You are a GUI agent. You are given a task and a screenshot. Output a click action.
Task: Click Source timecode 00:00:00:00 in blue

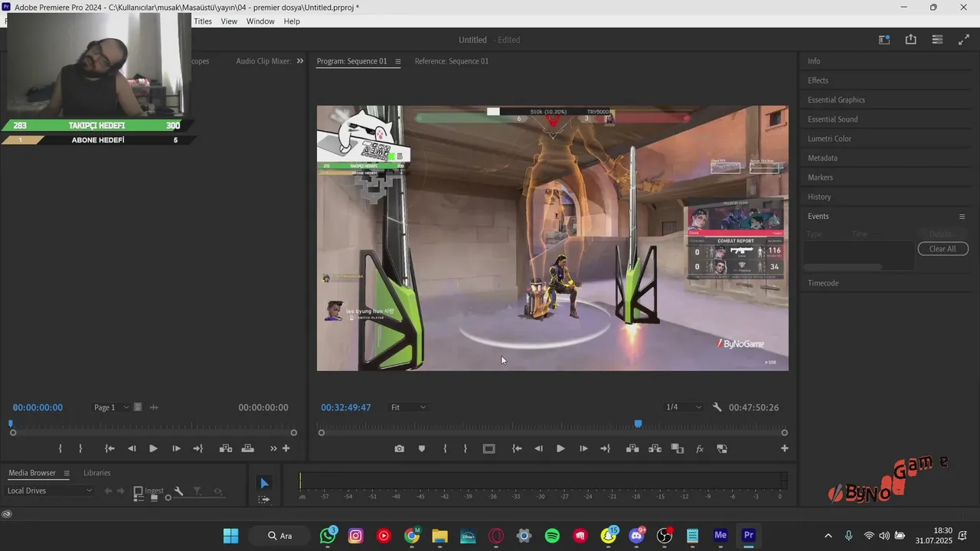(x=38, y=407)
